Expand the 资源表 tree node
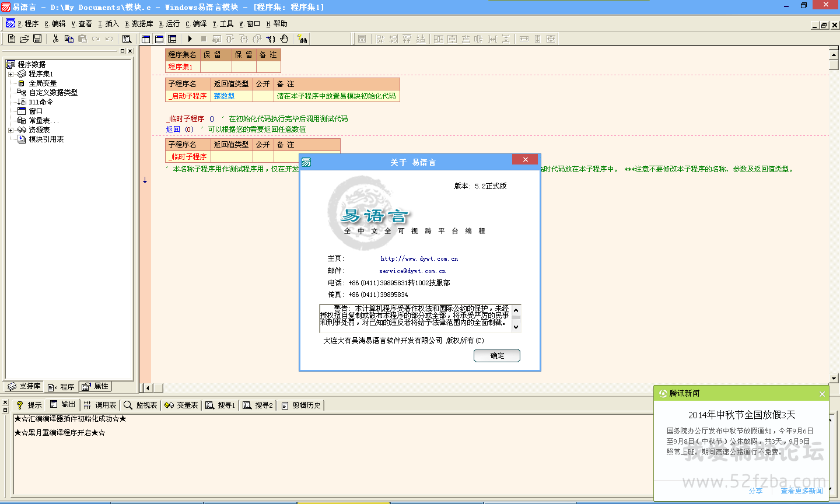 pos(10,130)
